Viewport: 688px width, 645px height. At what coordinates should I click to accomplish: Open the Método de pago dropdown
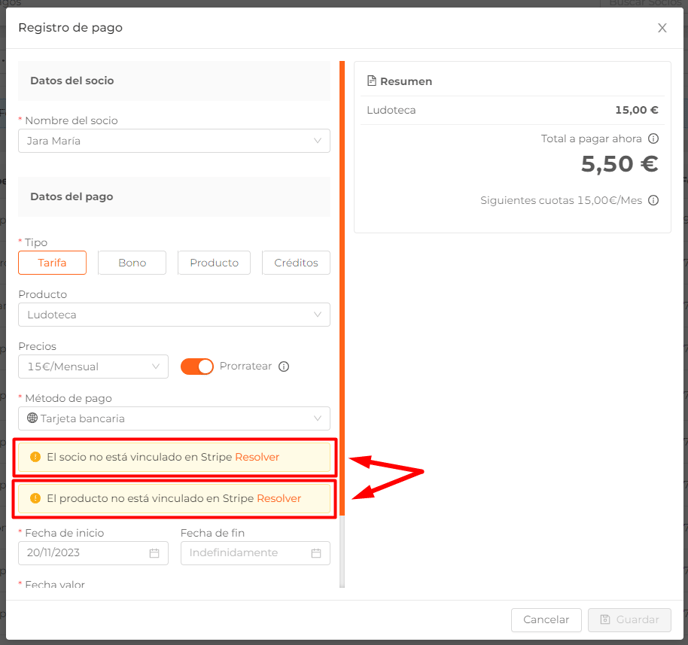click(174, 418)
